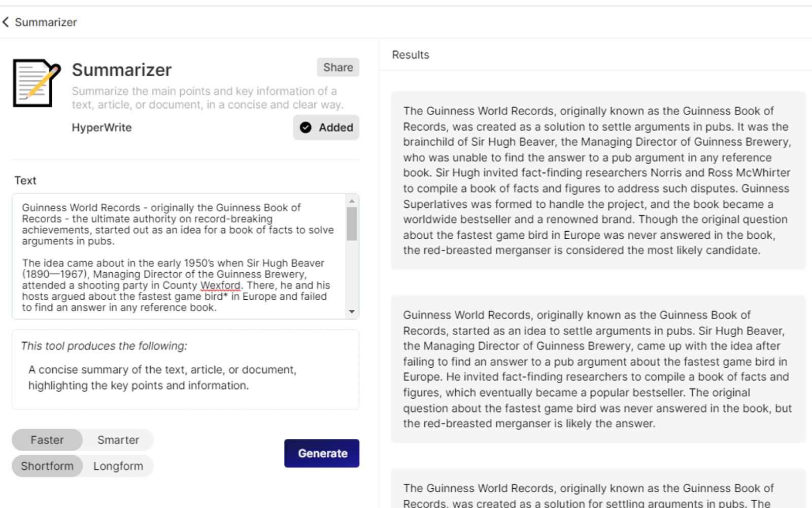812x508 pixels.
Task: Open the HyperWrite author link
Action: [101, 128]
